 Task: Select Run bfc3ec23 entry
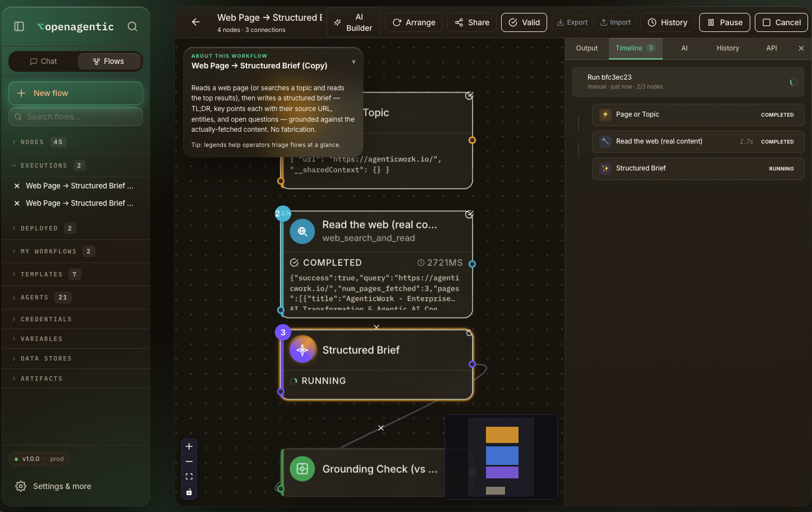point(688,82)
